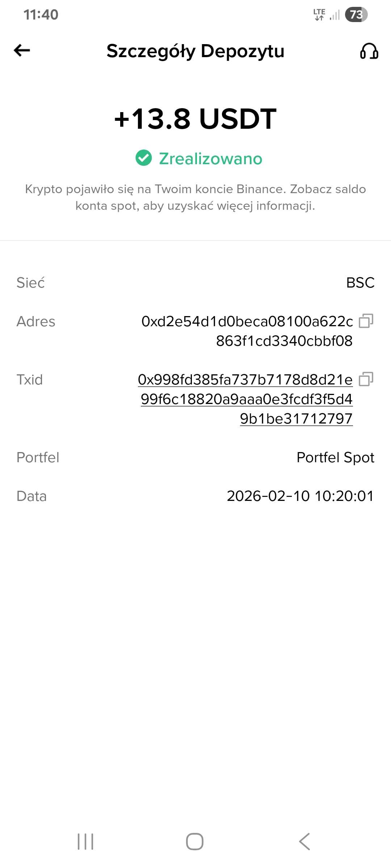This screenshot has height=868, width=391.
Task: Open Android recent apps button
Action: (x=85, y=841)
